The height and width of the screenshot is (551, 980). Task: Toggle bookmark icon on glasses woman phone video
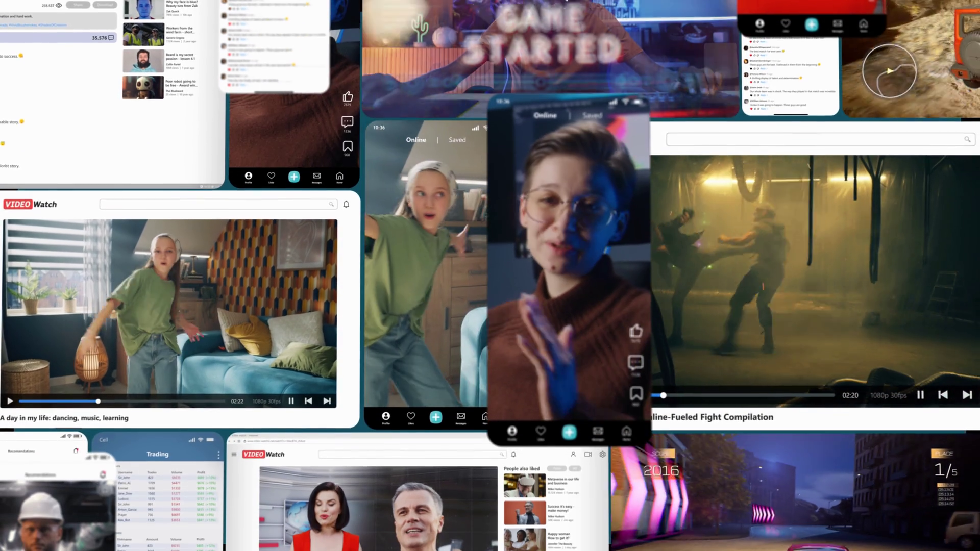point(636,393)
